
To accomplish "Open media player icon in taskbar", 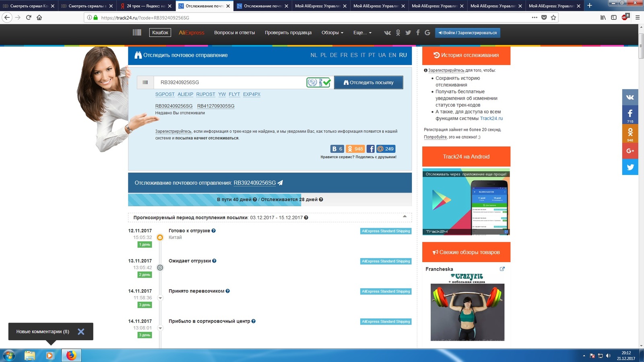I will pos(50,356).
